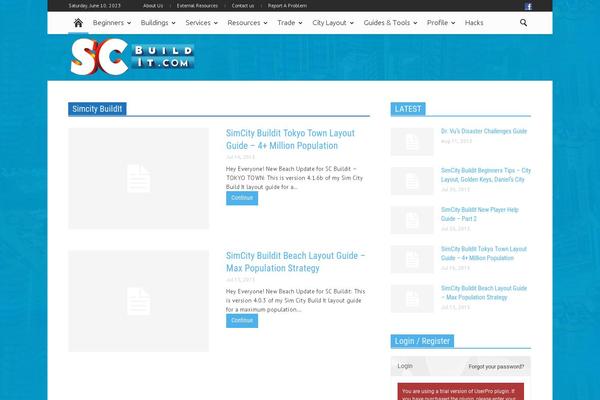Open the Tokyo Town article's large placeholder thumbnail
The height and width of the screenshot is (400, 600).
pos(139,178)
